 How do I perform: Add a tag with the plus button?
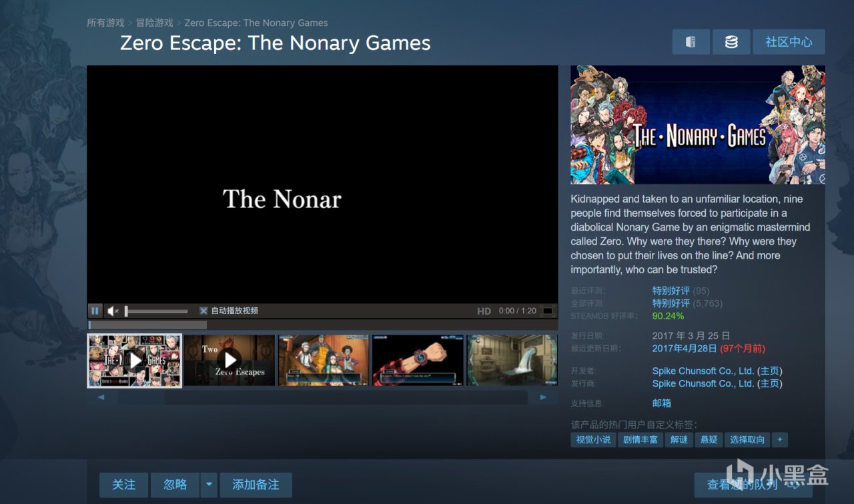(779, 440)
